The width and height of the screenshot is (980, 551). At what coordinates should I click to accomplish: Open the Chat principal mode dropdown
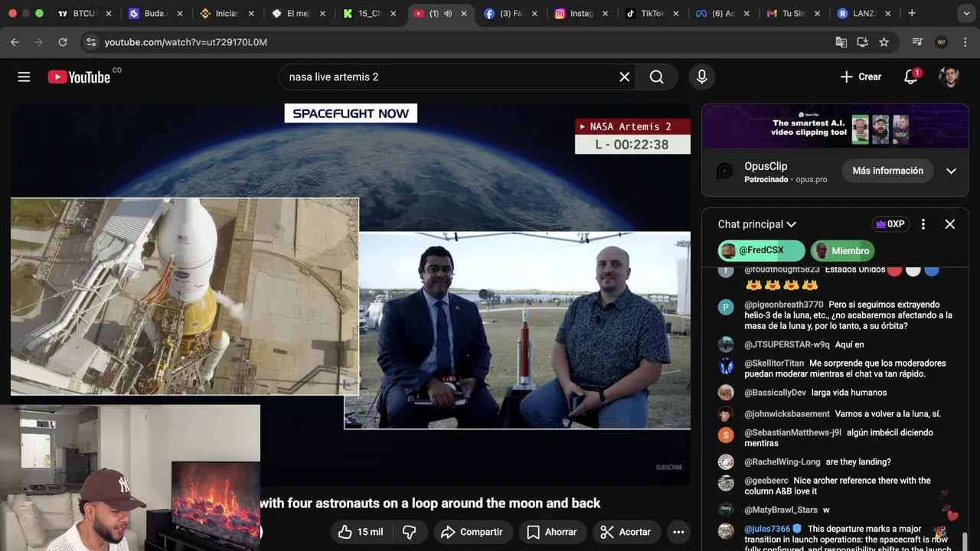tap(756, 224)
